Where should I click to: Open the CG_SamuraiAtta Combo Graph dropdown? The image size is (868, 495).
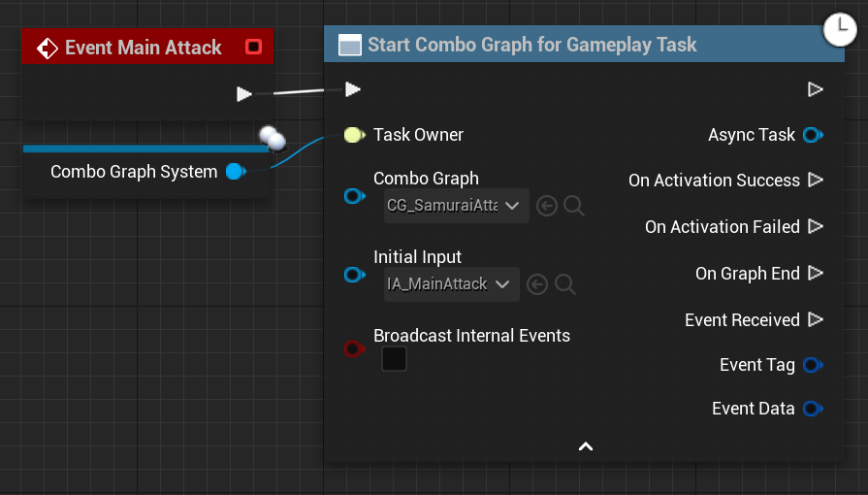457,206
